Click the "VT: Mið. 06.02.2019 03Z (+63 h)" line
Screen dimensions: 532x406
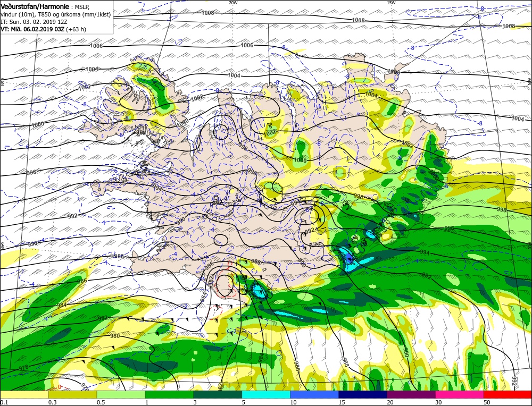[x=43, y=29]
